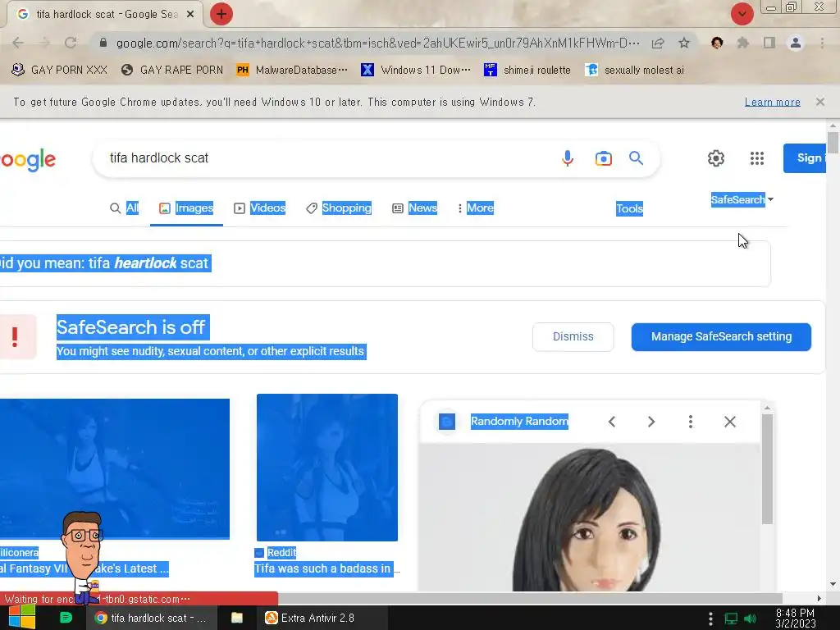Open the Windows 11 Dow… bookmark
The height and width of the screenshot is (630, 840).
pyautogui.click(x=416, y=71)
